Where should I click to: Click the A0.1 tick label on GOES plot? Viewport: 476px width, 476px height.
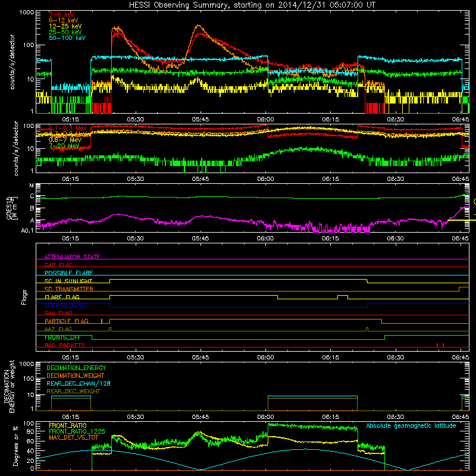27,231
